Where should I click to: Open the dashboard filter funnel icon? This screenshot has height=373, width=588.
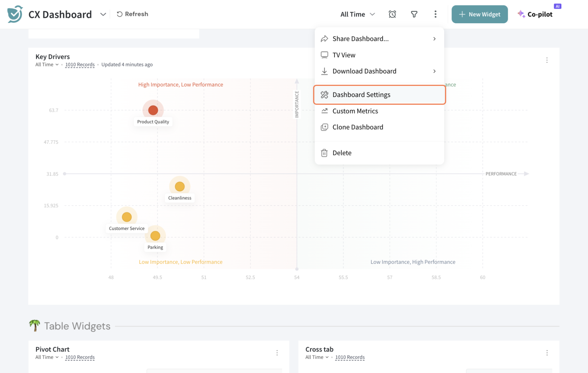tap(414, 14)
